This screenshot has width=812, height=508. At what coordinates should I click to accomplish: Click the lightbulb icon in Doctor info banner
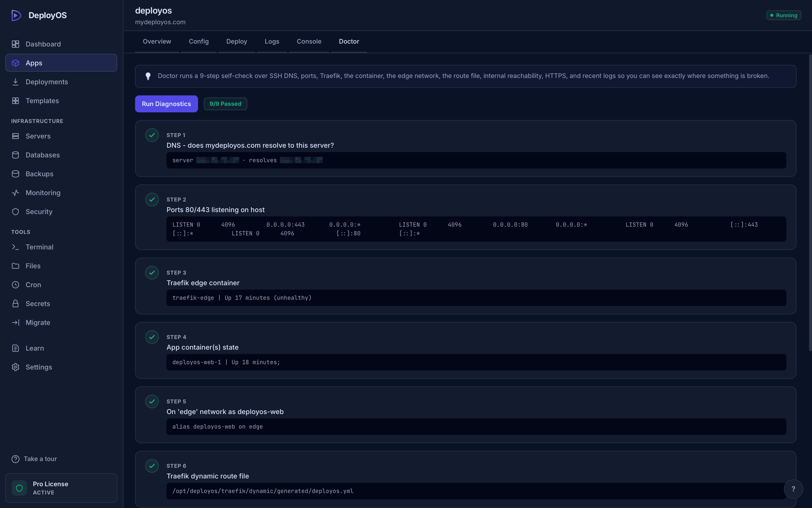(x=148, y=76)
